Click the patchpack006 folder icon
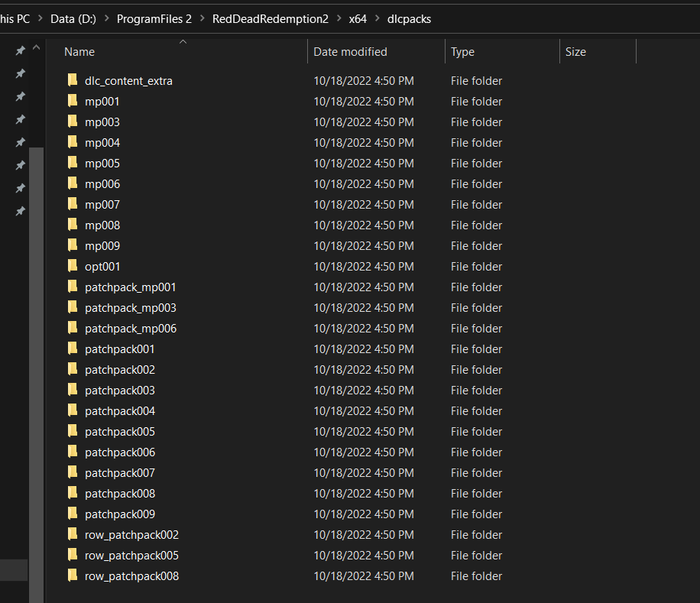 pos(73,451)
